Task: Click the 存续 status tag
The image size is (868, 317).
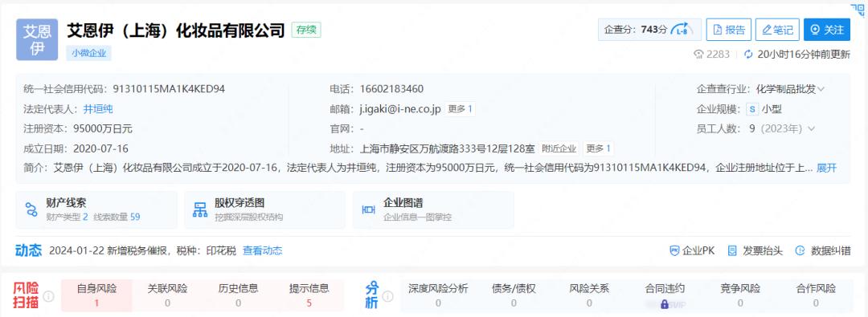Action: (x=306, y=30)
